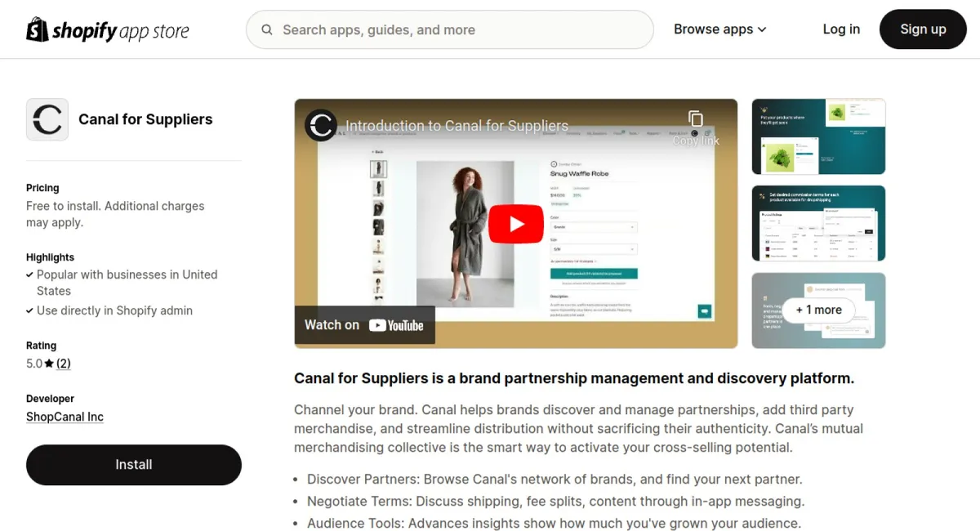The height and width of the screenshot is (531, 980).
Task: Open the Shopify app store logo
Action: (x=108, y=30)
